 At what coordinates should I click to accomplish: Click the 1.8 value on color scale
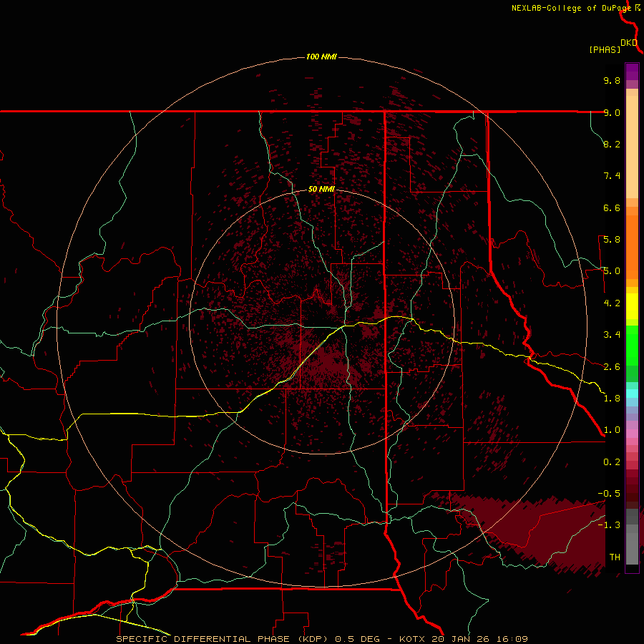612,399
